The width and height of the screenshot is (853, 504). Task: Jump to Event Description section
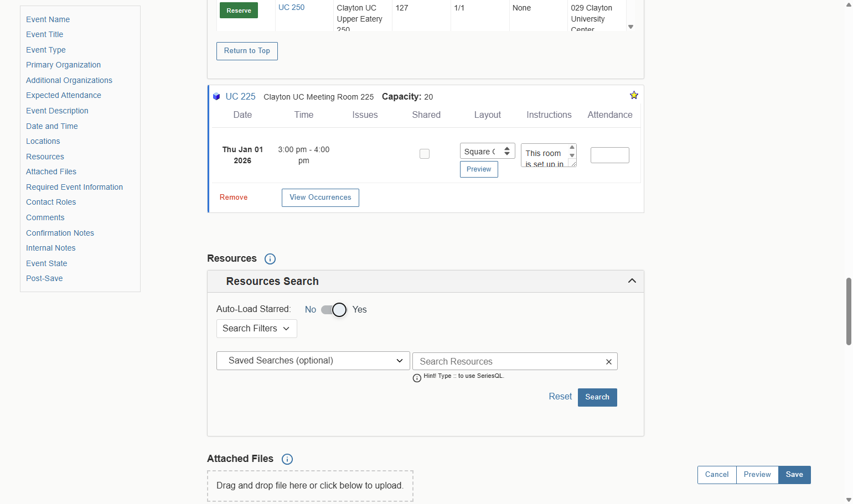click(57, 111)
